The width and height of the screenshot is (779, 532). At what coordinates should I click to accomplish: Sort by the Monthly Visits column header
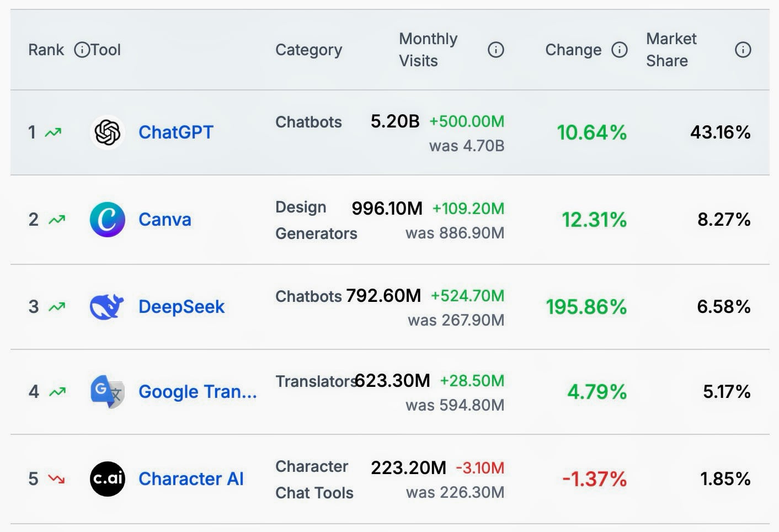click(429, 50)
